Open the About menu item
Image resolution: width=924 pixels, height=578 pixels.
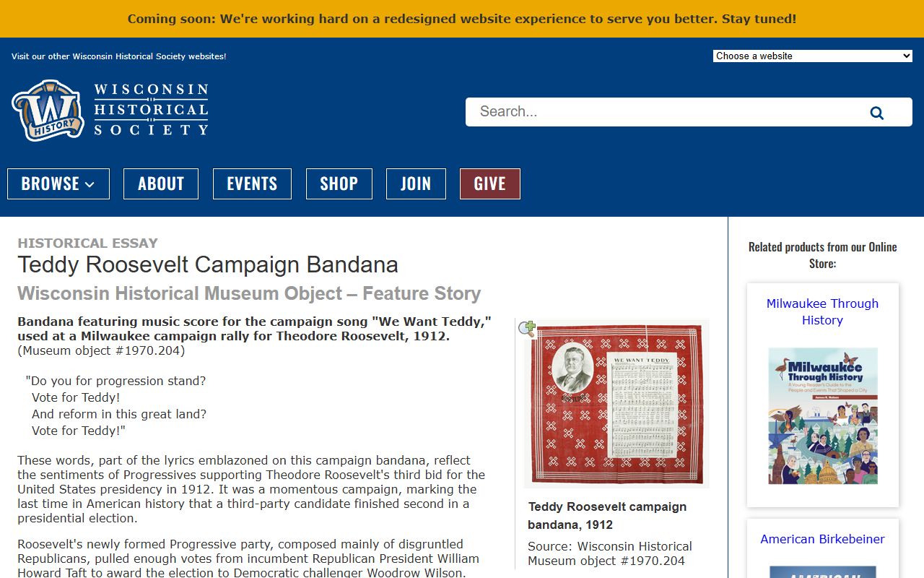[160, 184]
